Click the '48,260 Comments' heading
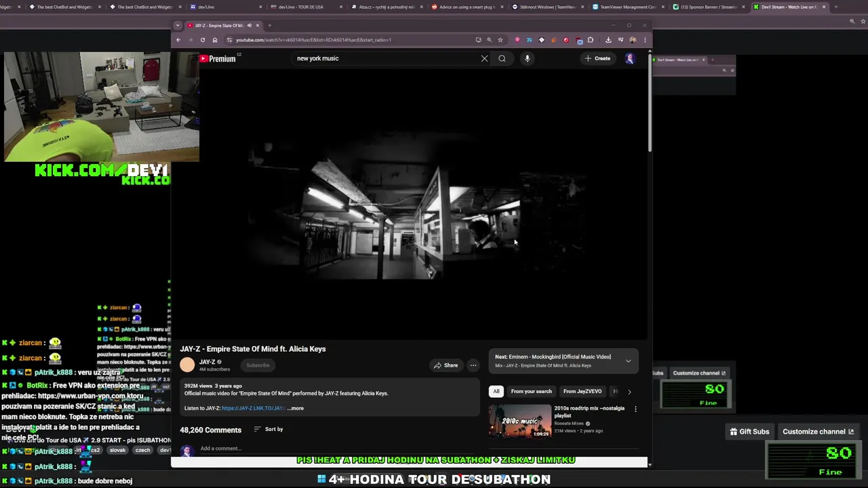The image size is (868, 488). coord(210,430)
